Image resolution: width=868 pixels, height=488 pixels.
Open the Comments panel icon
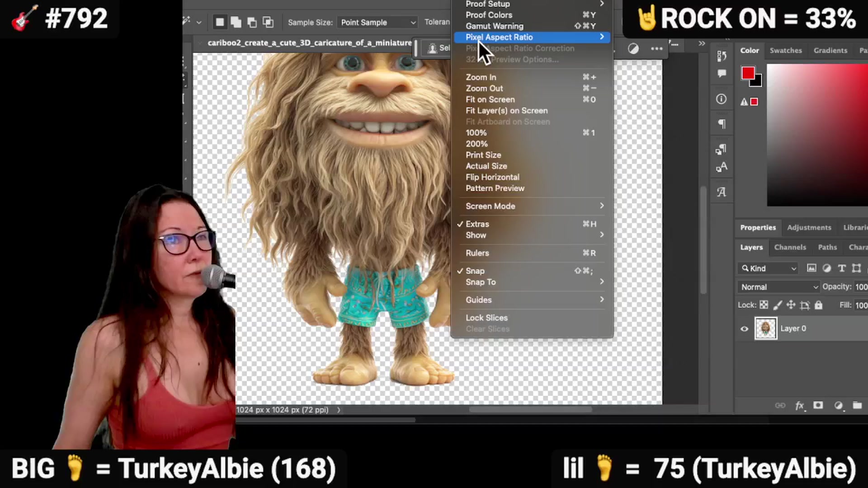coord(722,74)
